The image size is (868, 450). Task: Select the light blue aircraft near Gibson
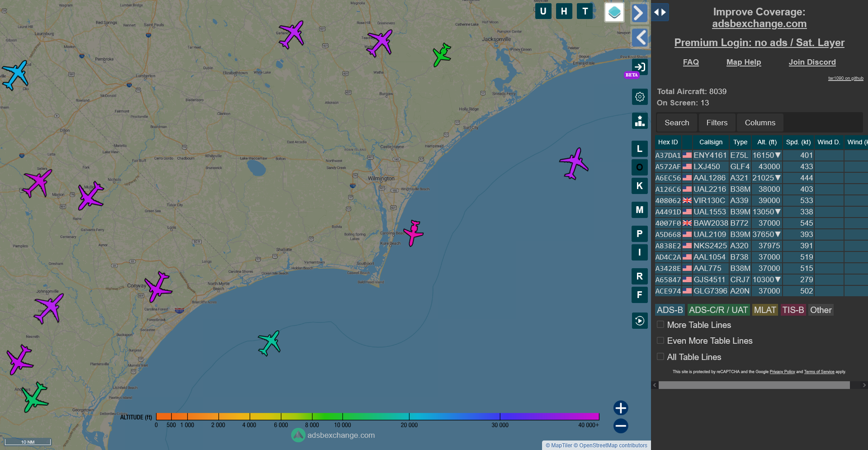[15, 75]
